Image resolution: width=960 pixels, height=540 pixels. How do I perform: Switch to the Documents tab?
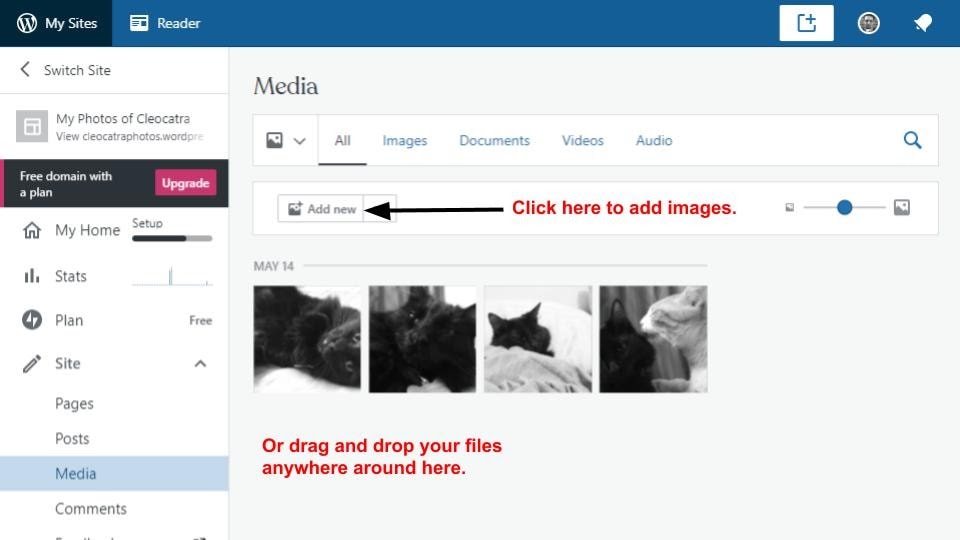tap(495, 141)
